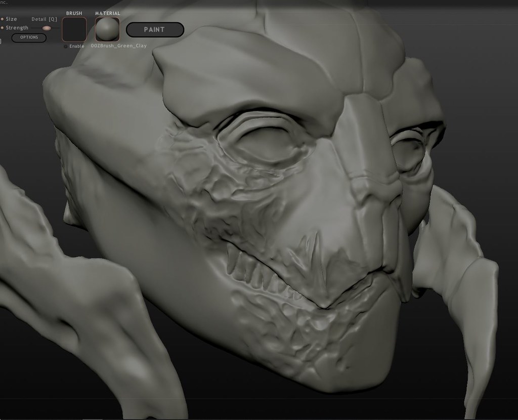
Task: Click the BRUSH heading label
Action: click(x=74, y=13)
